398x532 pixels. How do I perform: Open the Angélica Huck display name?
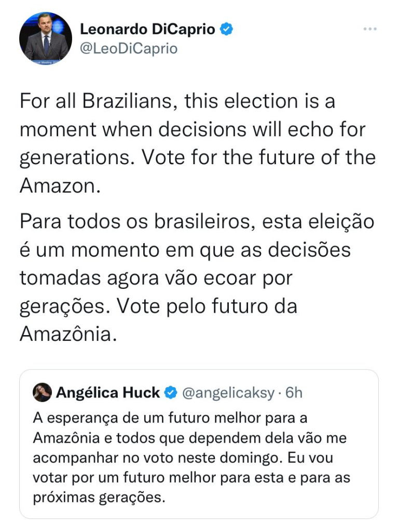click(107, 393)
